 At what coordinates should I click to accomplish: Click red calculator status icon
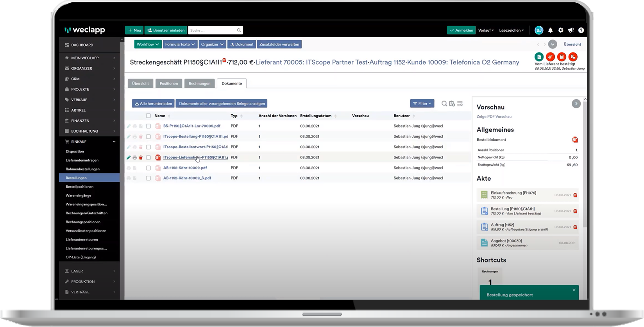(x=562, y=57)
